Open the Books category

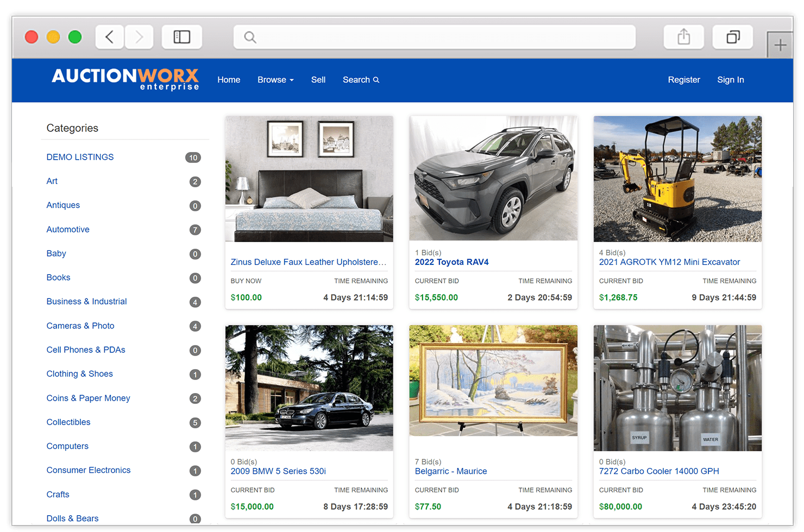(x=59, y=277)
